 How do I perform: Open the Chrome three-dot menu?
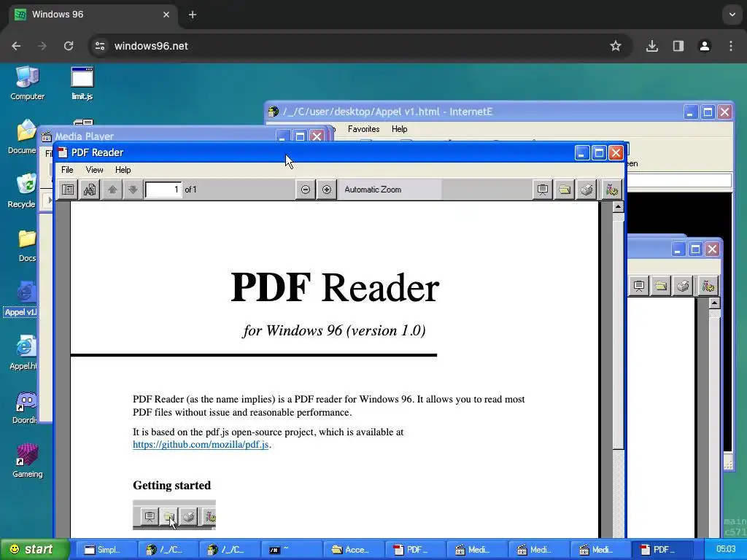point(731,46)
